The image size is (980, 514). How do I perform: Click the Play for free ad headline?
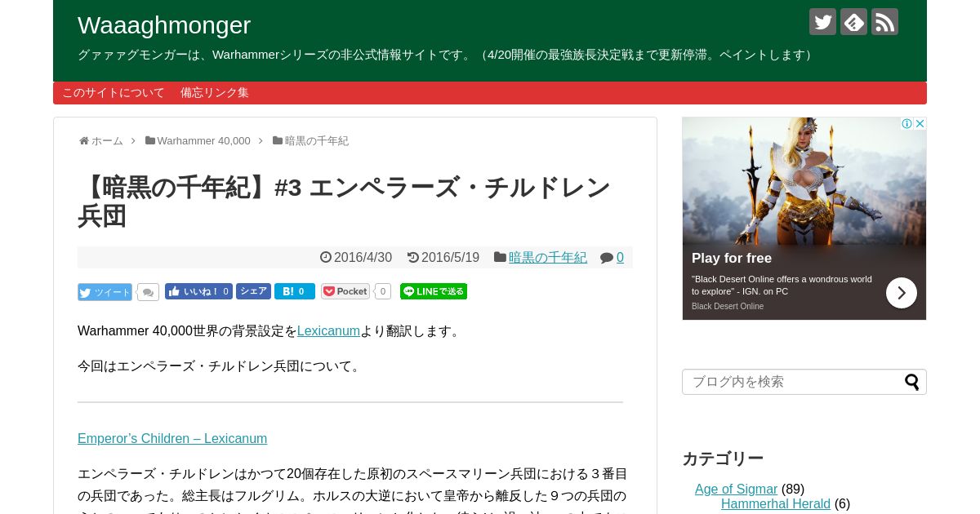pyautogui.click(x=732, y=259)
